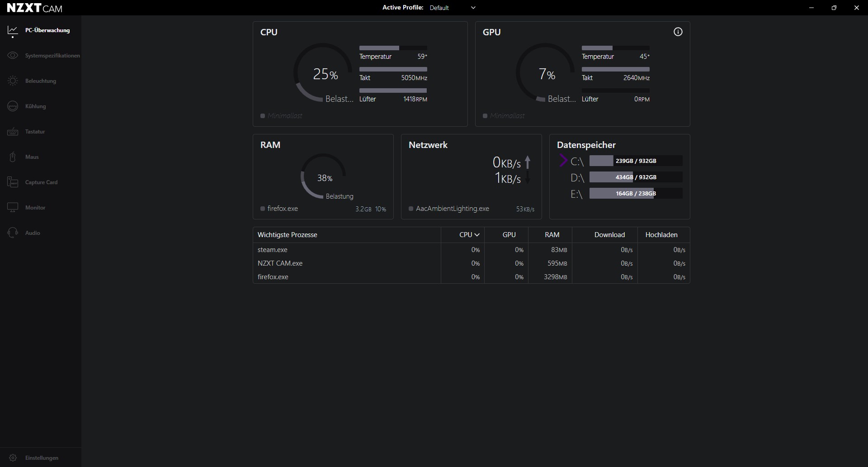This screenshot has width=868, height=467.
Task: Select the firefox.exe process row
Action: 273,277
